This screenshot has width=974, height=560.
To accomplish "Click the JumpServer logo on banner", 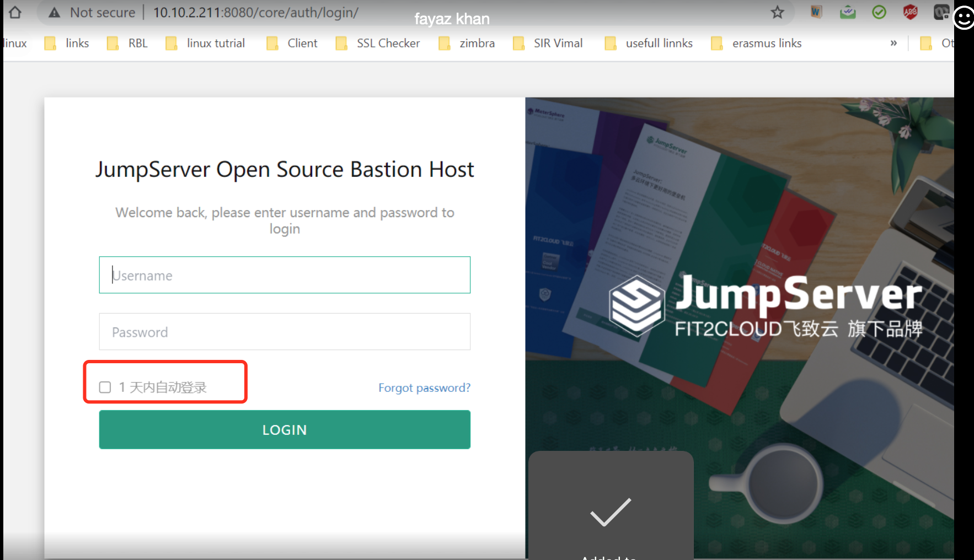I will (x=766, y=306).
